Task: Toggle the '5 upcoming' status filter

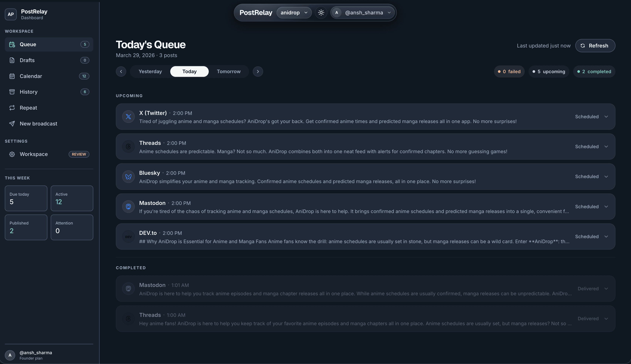Action: click(x=549, y=71)
